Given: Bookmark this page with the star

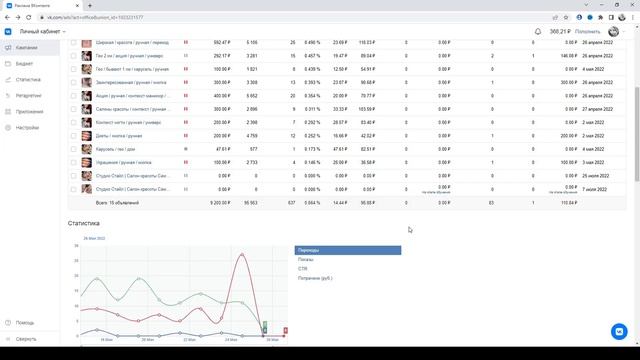Looking at the screenshot, I should [x=566, y=18].
